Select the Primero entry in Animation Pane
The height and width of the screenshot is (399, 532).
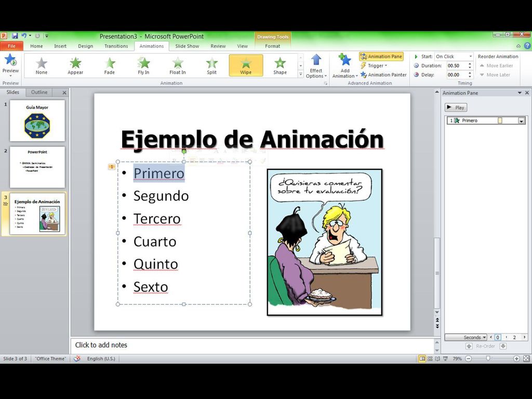(486, 121)
